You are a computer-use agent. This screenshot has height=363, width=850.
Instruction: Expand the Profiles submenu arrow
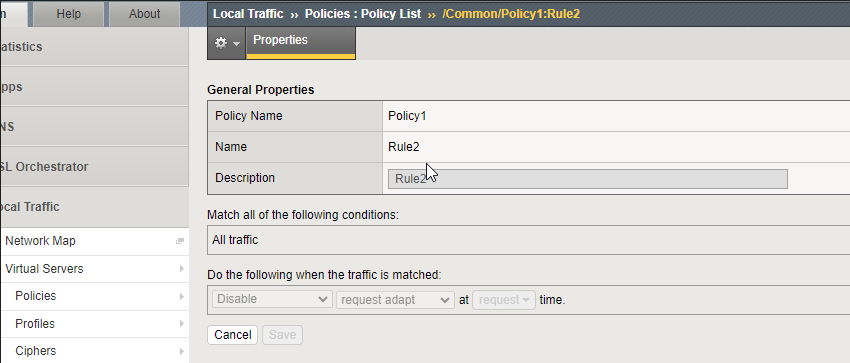pos(182,324)
